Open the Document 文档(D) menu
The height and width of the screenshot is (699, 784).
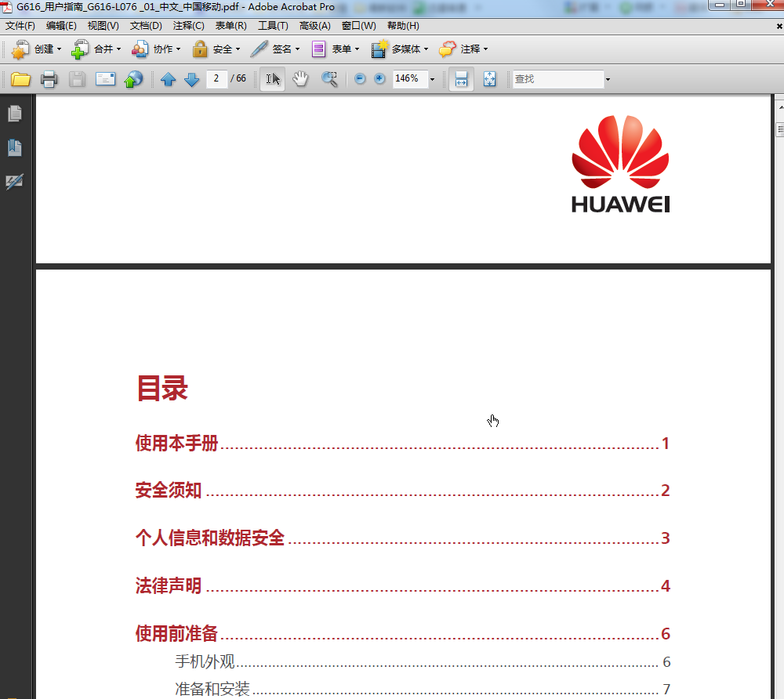(x=146, y=26)
